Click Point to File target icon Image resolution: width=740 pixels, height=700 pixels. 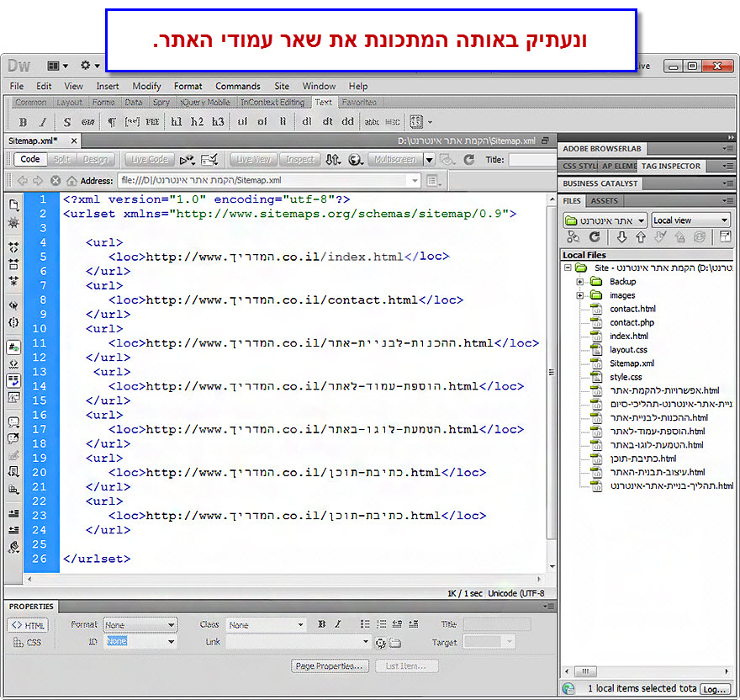[380, 643]
